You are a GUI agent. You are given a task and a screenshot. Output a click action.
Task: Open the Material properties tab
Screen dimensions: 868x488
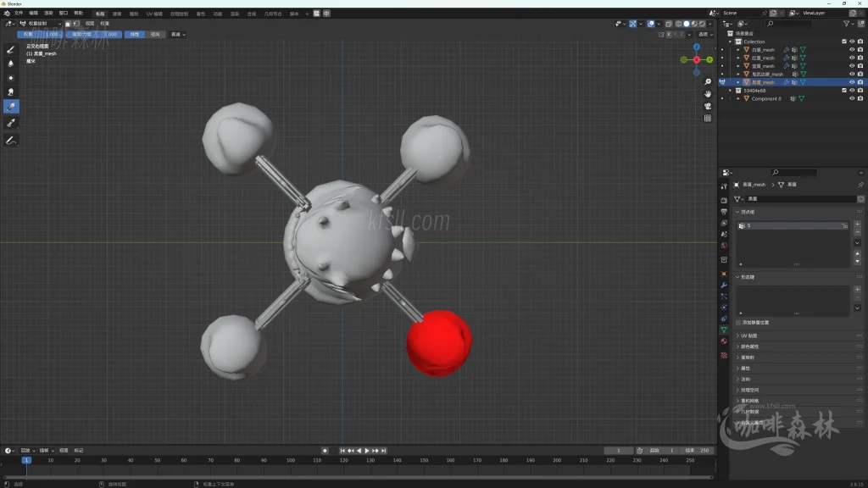point(724,341)
